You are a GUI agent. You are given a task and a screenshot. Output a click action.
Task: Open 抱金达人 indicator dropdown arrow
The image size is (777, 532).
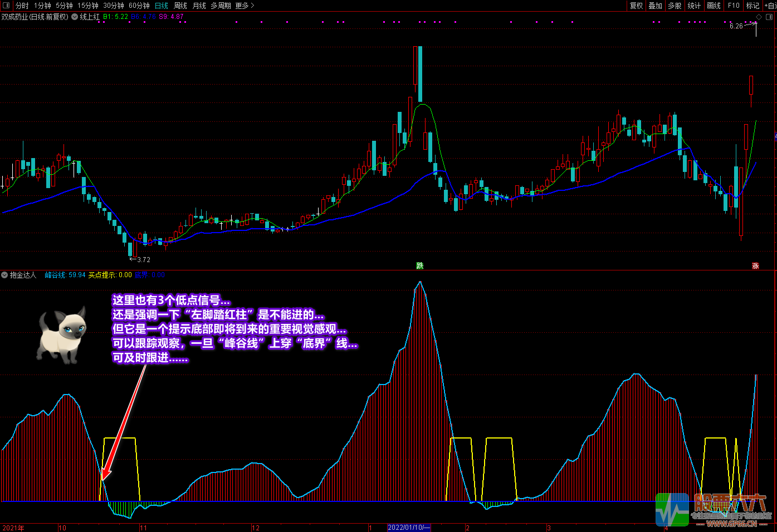[x=4, y=275]
